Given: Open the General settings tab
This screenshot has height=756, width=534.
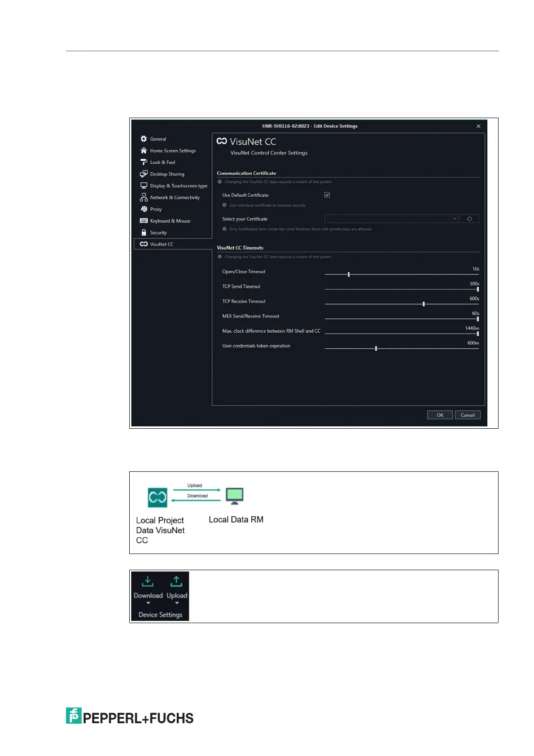Looking at the screenshot, I should 173,139.
